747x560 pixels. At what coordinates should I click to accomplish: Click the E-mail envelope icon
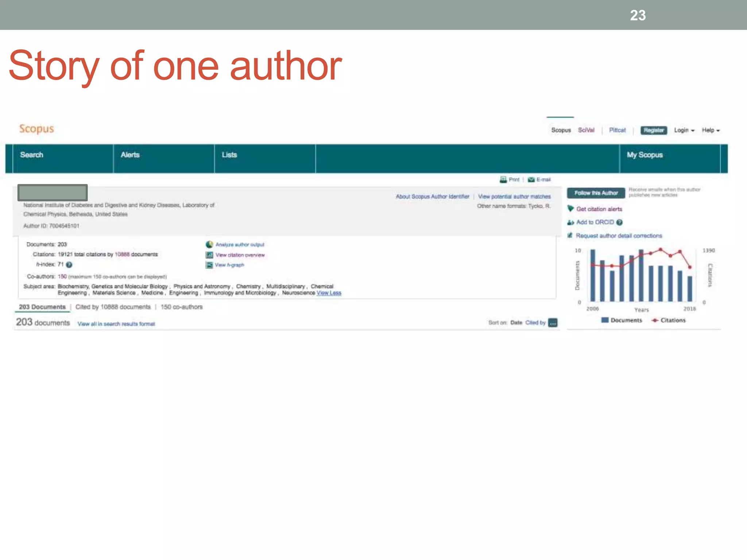pyautogui.click(x=531, y=179)
